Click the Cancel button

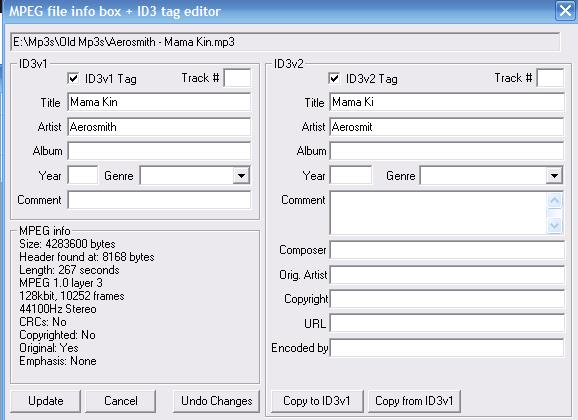coord(121,401)
